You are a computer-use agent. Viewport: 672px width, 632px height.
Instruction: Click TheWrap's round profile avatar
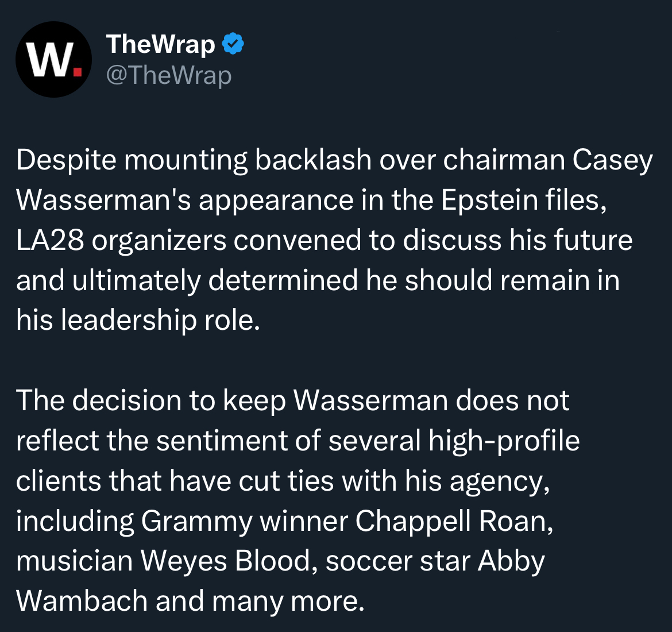coord(53,60)
